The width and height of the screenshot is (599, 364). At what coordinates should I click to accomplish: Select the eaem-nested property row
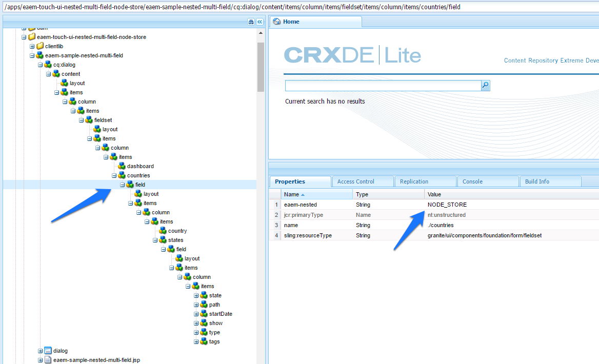click(x=434, y=205)
